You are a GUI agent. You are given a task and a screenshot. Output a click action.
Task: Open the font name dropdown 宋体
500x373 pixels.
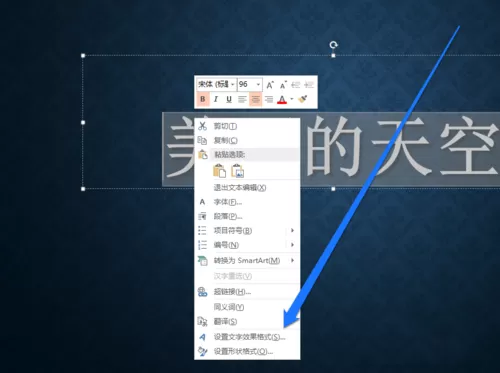coord(232,85)
